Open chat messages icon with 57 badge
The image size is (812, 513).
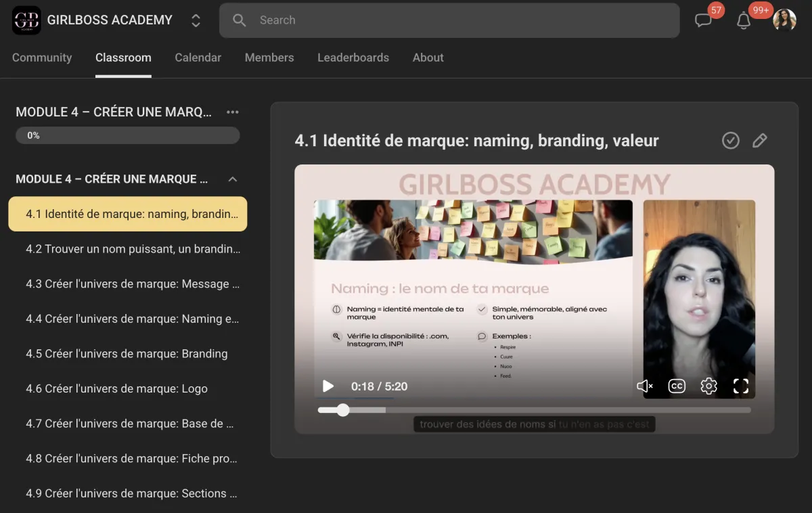pos(704,20)
